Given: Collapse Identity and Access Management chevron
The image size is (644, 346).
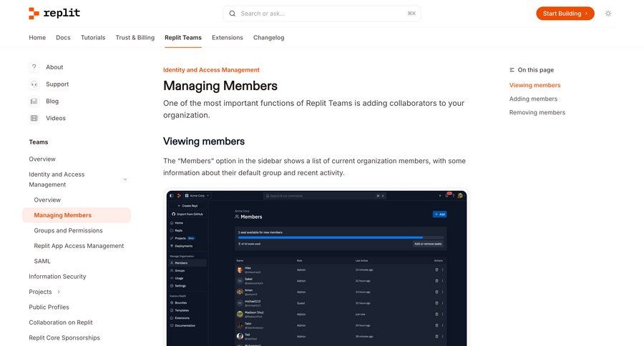Looking at the screenshot, I should (125, 179).
